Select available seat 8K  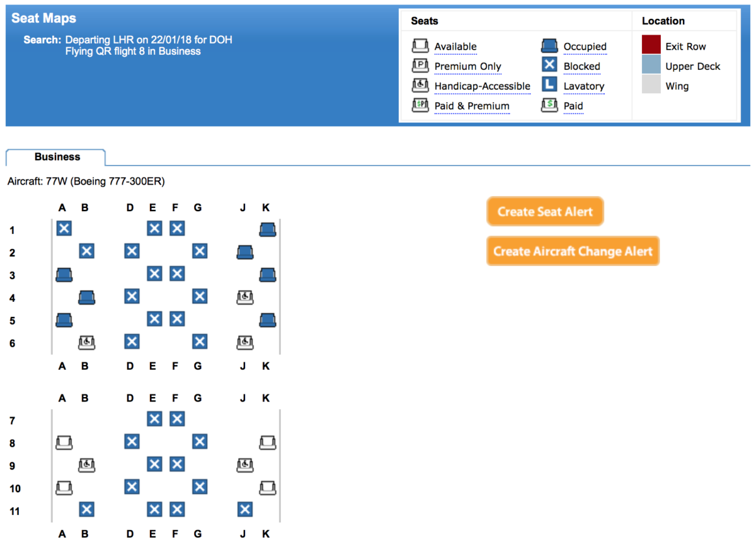(x=268, y=443)
